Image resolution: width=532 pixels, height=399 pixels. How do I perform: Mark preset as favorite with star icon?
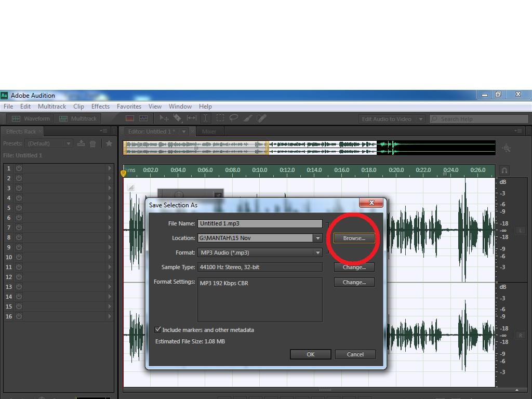click(x=109, y=143)
